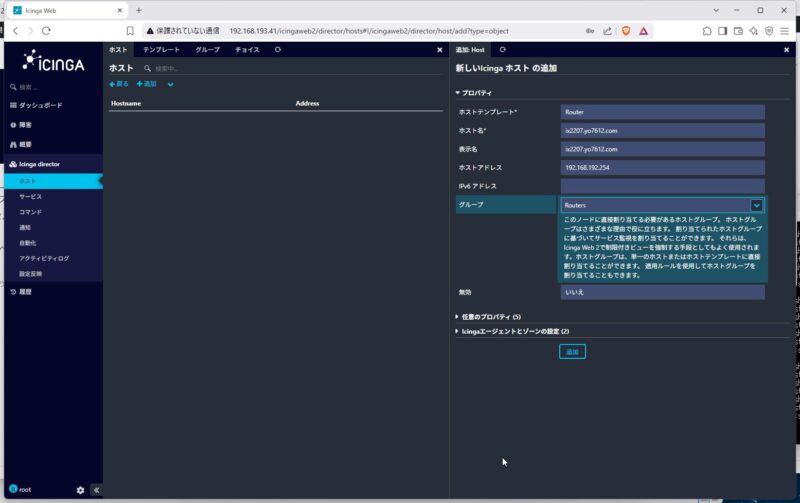Select ホスト under Icinga director

[x=53, y=181]
